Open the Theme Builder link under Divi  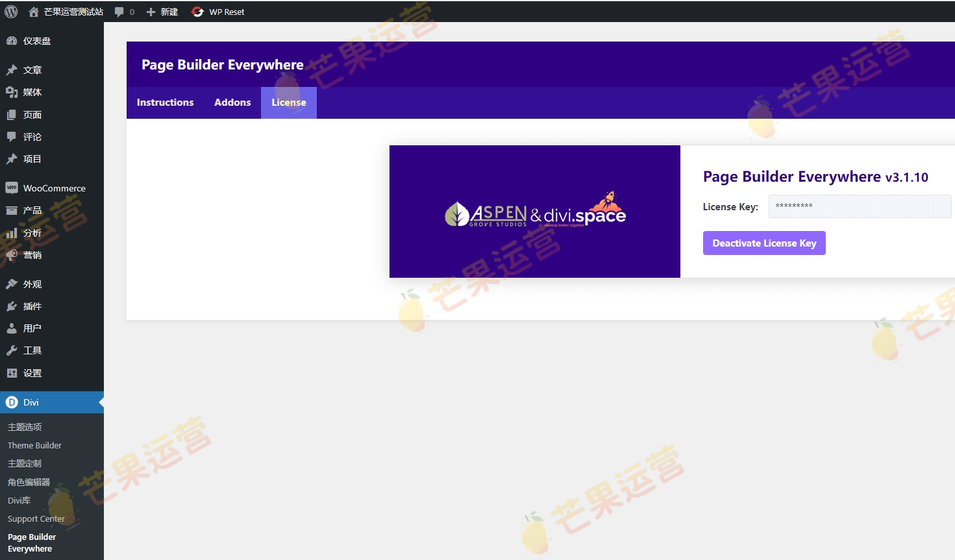(34, 445)
